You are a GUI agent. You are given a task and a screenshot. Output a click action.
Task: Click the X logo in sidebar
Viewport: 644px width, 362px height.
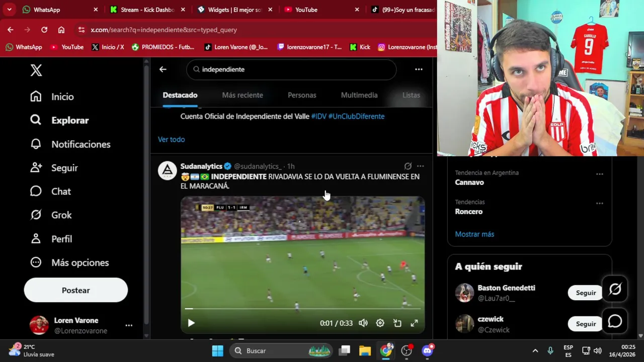[x=36, y=70]
